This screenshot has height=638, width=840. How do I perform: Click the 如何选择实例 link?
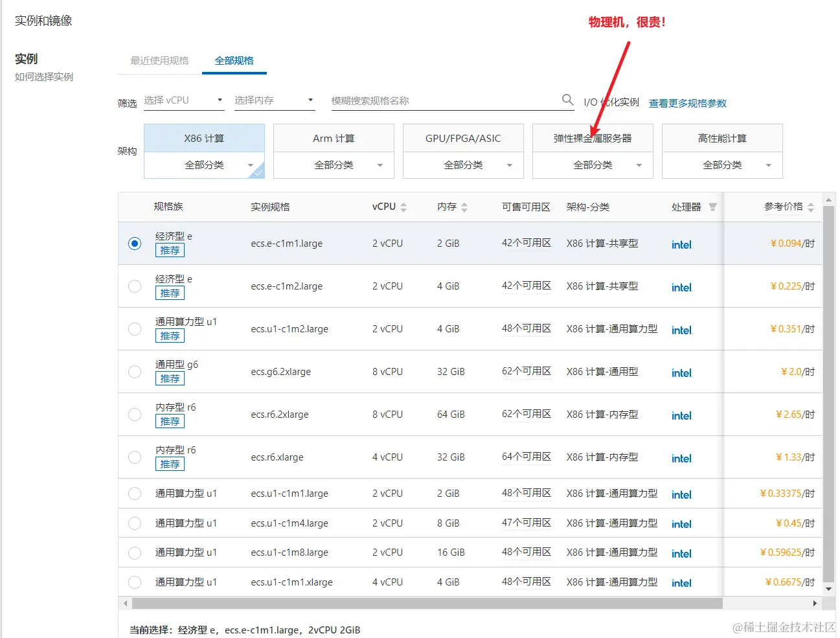(43, 76)
